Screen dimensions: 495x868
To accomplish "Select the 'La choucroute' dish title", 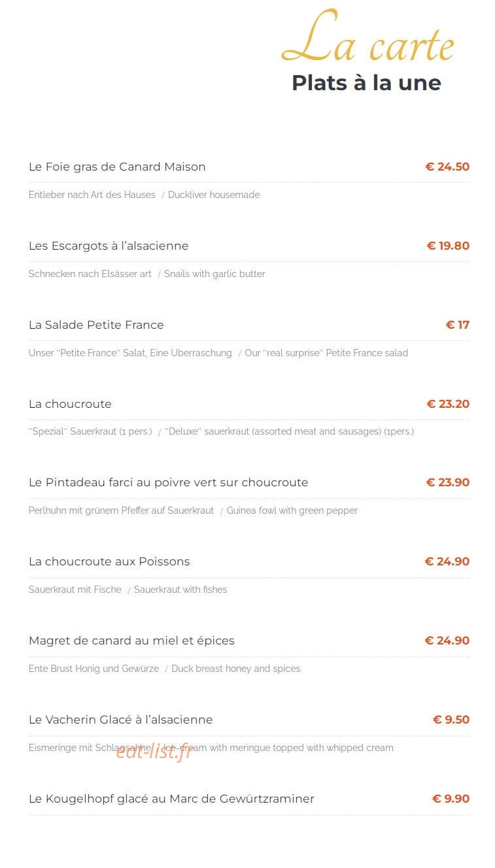I will tap(70, 404).
